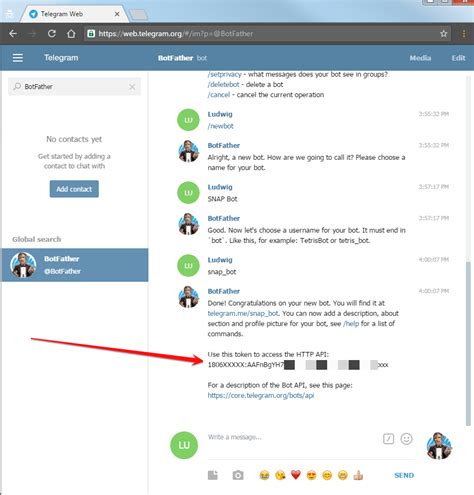
Task: Attach a file with the document icon
Action: tap(213, 475)
